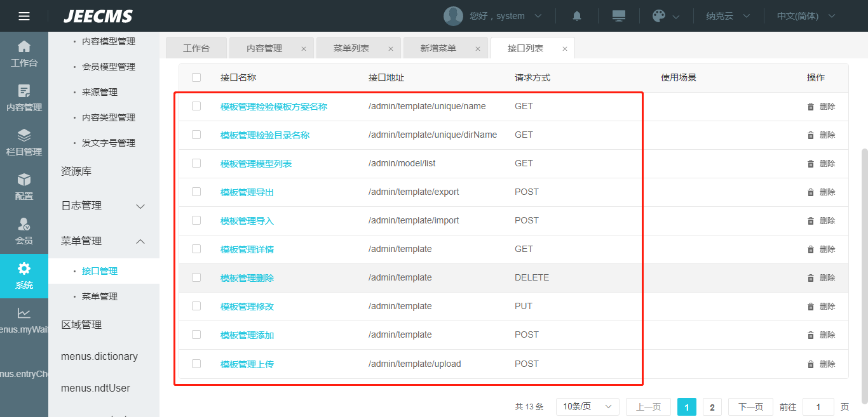Delete row 模板管理导出

[821, 192]
